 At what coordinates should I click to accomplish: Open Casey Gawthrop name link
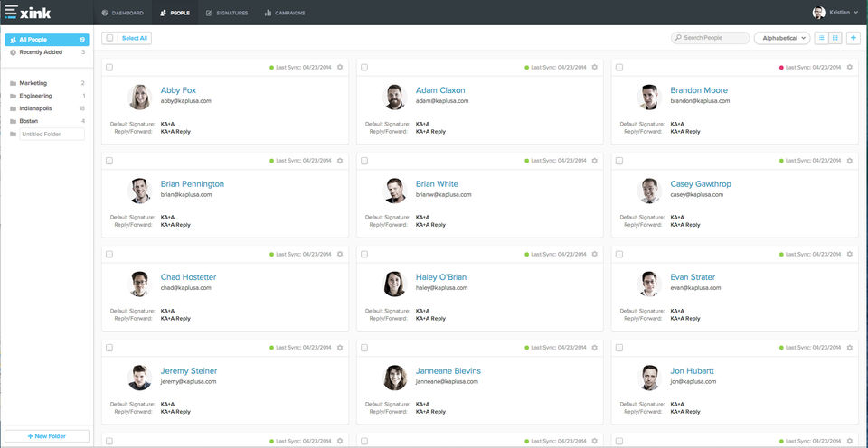(701, 183)
